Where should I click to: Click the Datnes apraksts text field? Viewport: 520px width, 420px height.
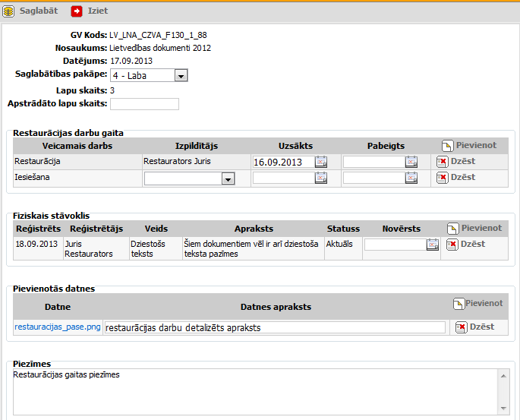pyautogui.click(x=274, y=327)
